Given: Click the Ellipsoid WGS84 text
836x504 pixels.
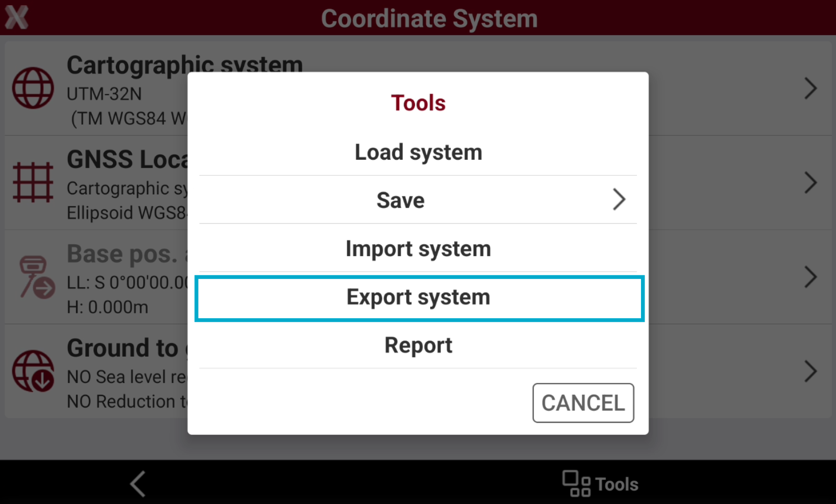Looking at the screenshot, I should click(x=127, y=213).
